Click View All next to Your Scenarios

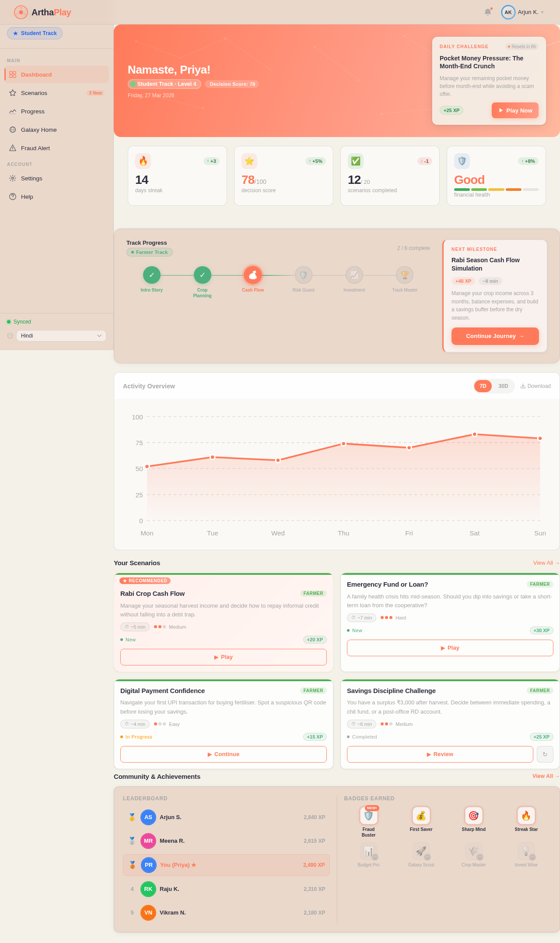coord(546,563)
